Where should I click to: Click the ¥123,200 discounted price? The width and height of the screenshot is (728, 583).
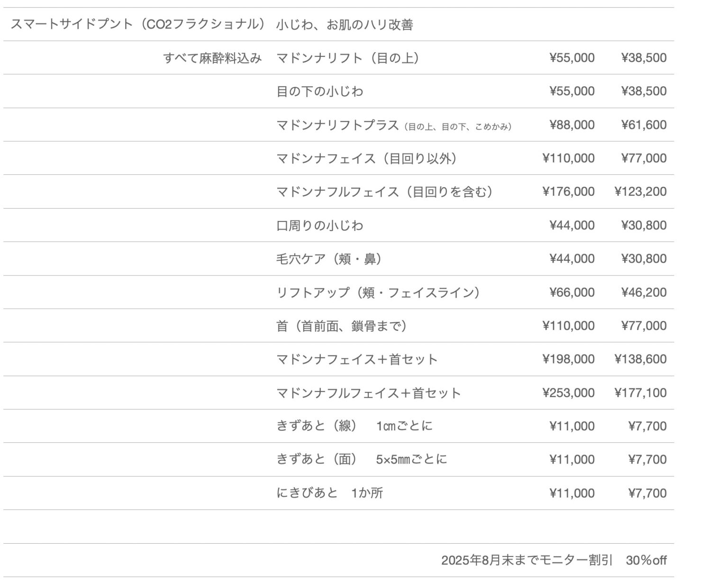pyautogui.click(x=640, y=191)
